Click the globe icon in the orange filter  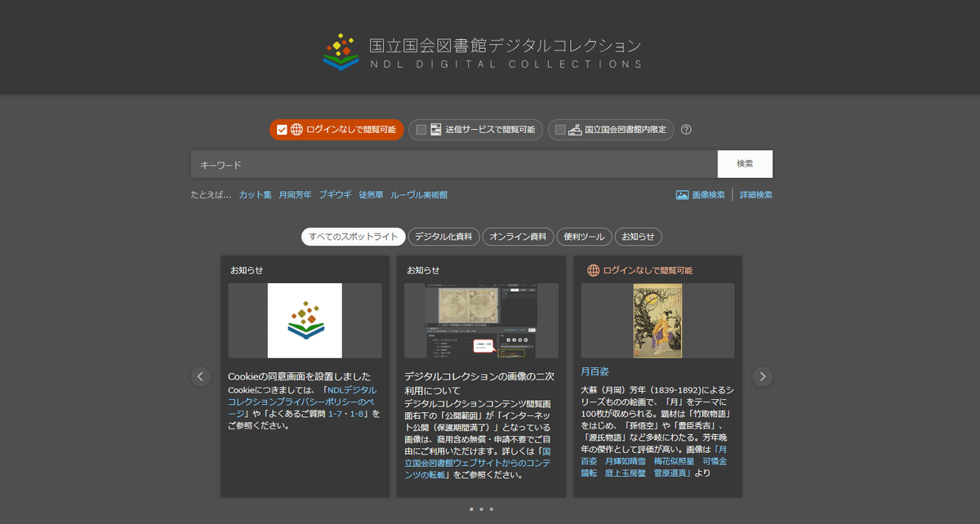[x=297, y=129]
